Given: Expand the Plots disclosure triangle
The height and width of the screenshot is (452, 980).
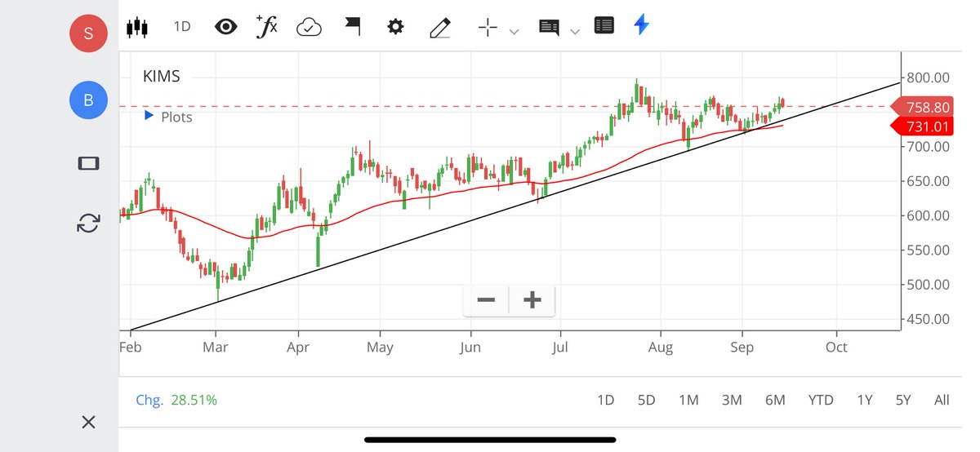Looking at the screenshot, I should click(149, 116).
